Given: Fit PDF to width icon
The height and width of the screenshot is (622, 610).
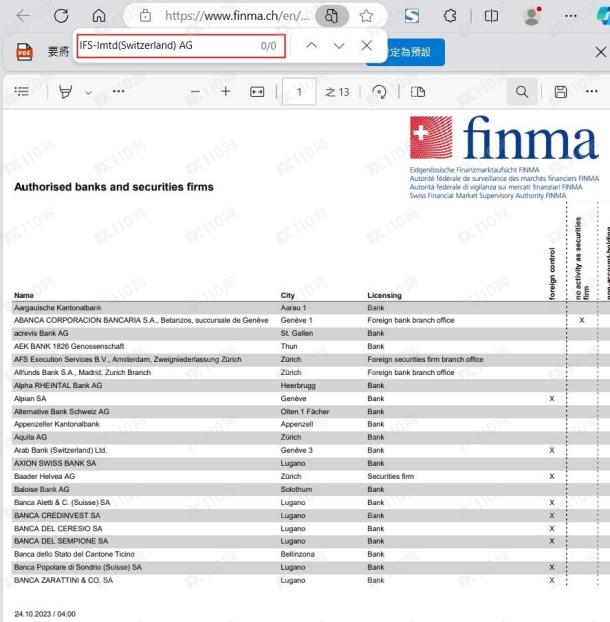Looking at the screenshot, I should [257, 92].
